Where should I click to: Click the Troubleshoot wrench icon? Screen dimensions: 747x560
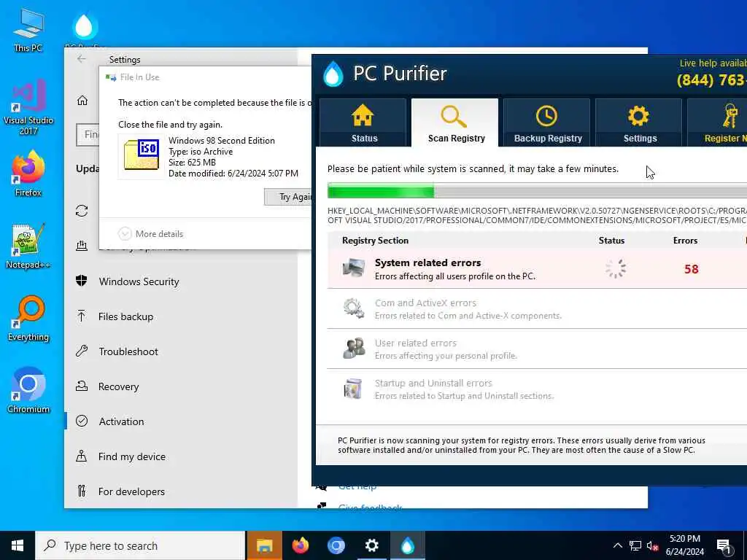coord(82,351)
